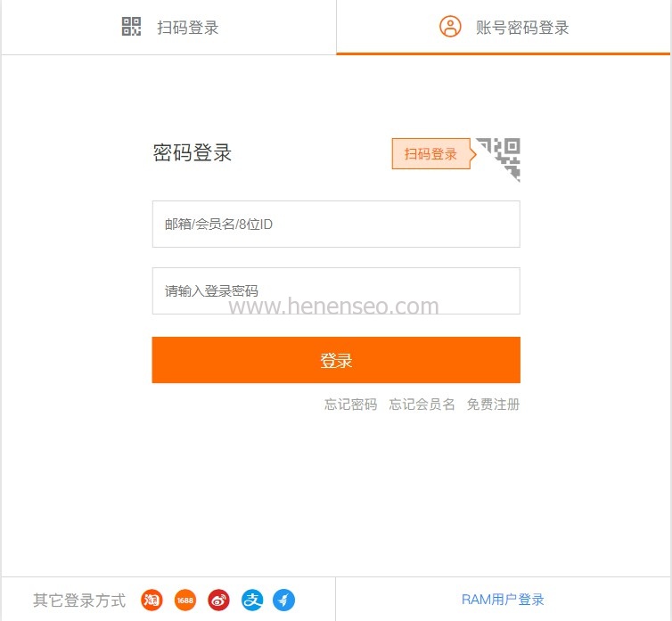The width and height of the screenshot is (672, 621).
Task: Click the orange user avatar icon
Action: pyautogui.click(x=450, y=27)
